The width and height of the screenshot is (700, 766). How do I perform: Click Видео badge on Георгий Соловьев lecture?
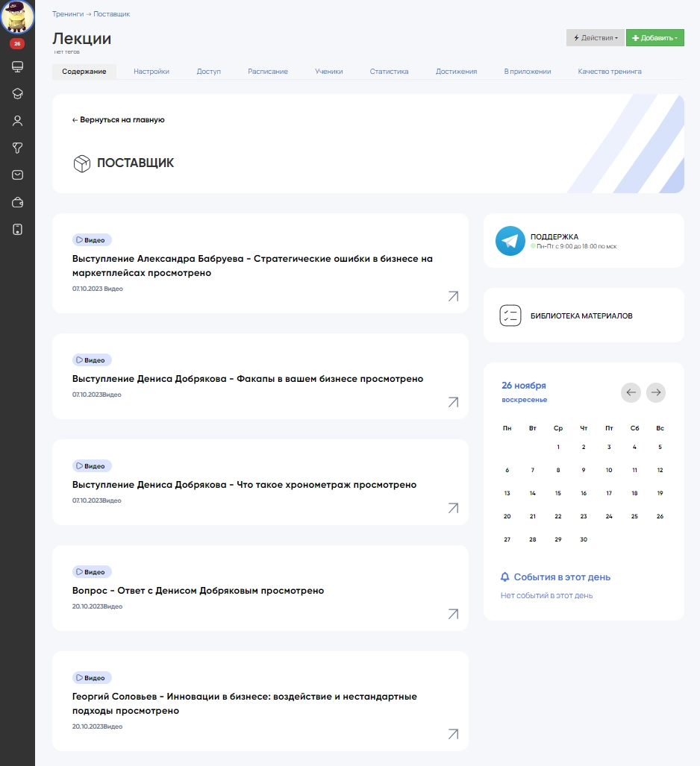92,678
